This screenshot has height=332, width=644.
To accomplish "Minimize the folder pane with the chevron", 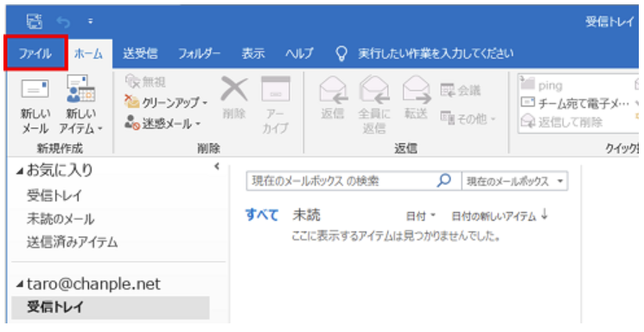I will 217,166.
